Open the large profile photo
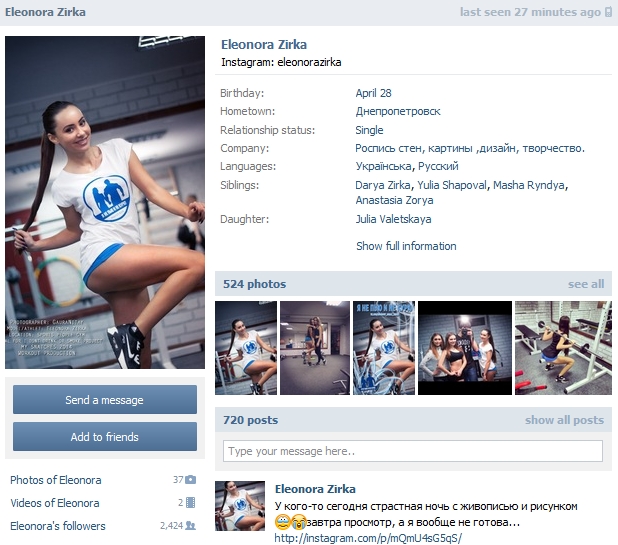 click(105, 203)
